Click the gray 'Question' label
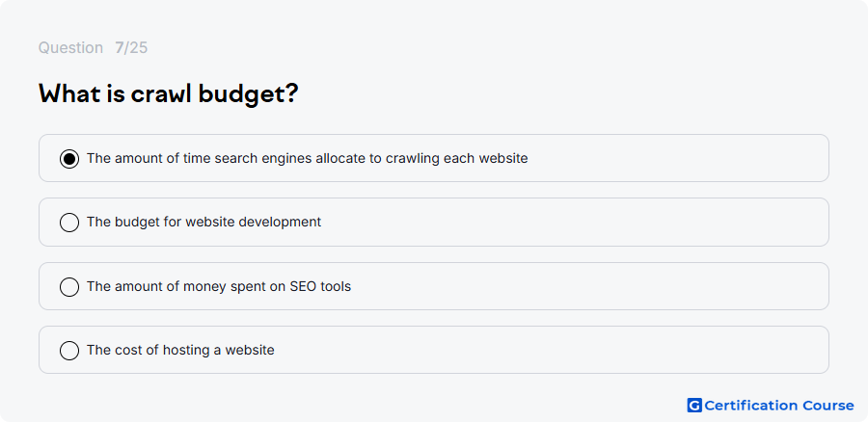Image resolution: width=868 pixels, height=422 pixels. [70, 48]
